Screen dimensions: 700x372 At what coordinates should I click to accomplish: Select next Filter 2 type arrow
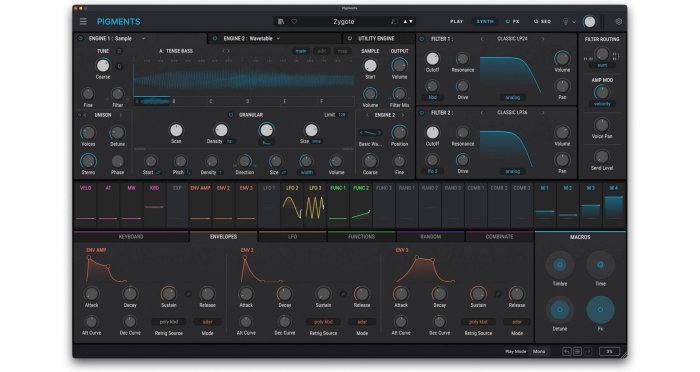(x=543, y=113)
